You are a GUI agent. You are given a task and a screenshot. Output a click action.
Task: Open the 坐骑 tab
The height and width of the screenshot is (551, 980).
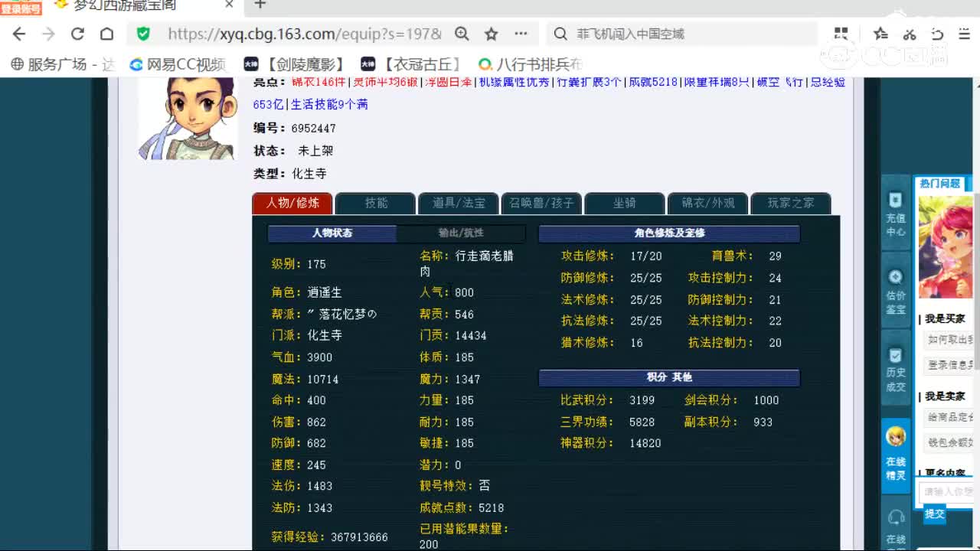click(x=625, y=203)
